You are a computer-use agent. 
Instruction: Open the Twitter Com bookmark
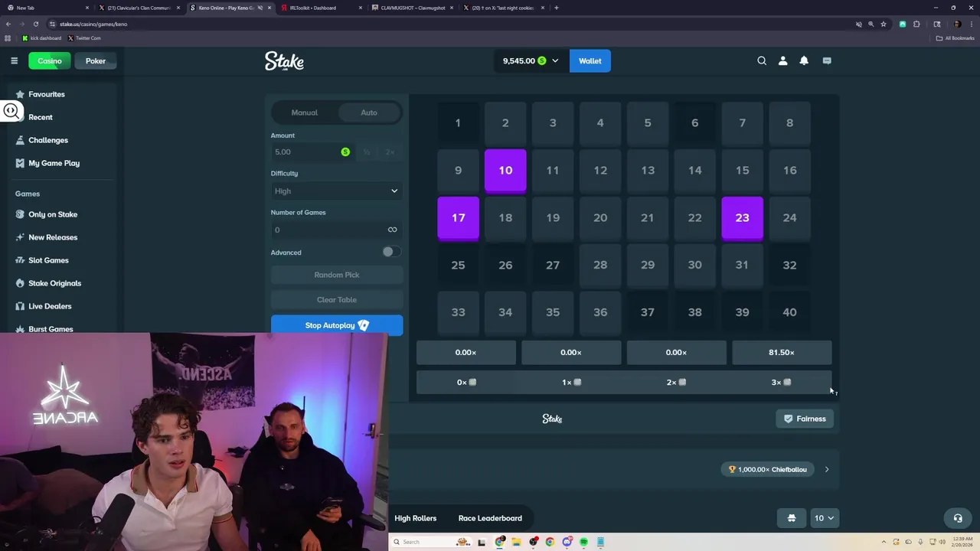84,38
